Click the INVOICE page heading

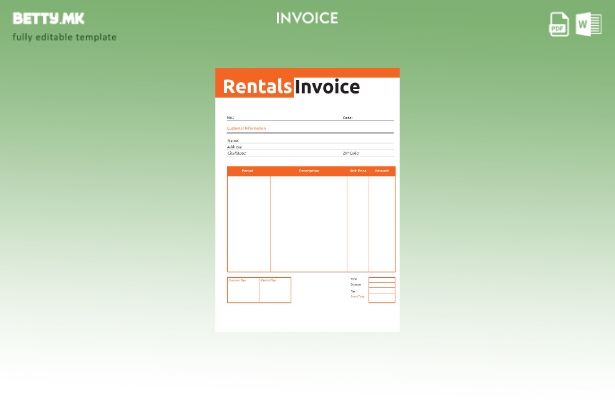(307, 18)
